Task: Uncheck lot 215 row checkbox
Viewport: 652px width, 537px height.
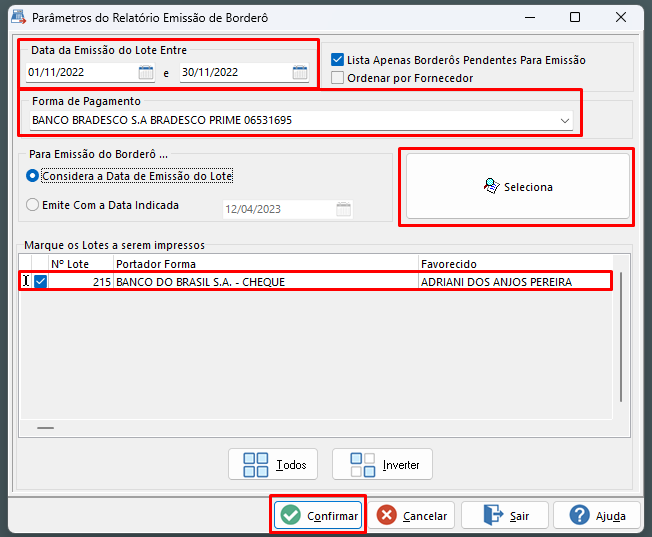Action: tap(40, 282)
